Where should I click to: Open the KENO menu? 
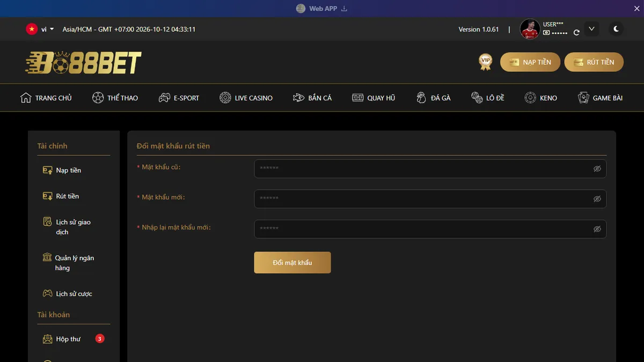coord(541,98)
